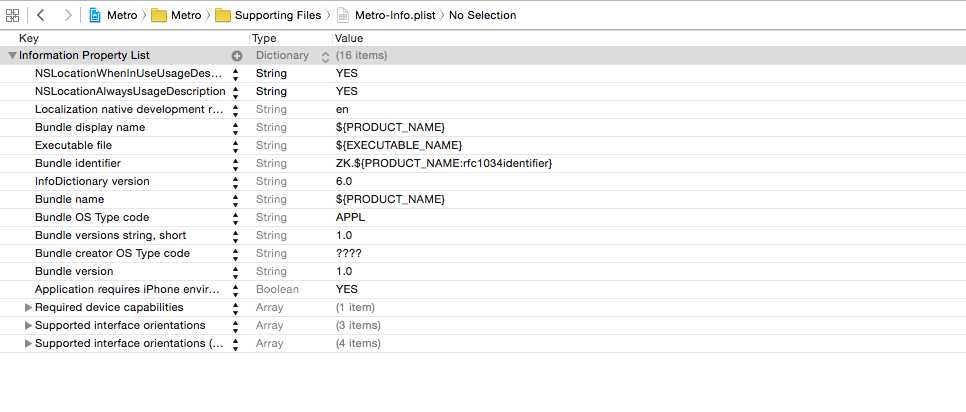Open key stepper for Bundle identifier row
The height and width of the screenshot is (412, 966).
(x=236, y=164)
